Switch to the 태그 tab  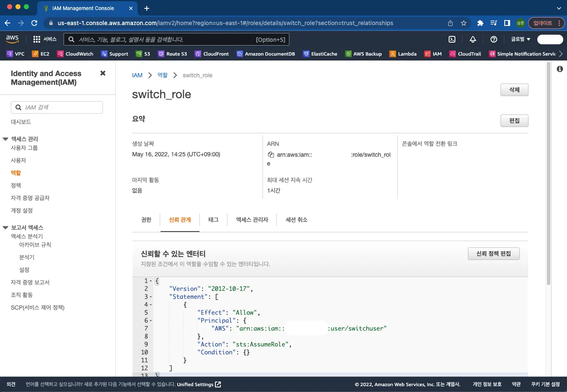pos(213,220)
